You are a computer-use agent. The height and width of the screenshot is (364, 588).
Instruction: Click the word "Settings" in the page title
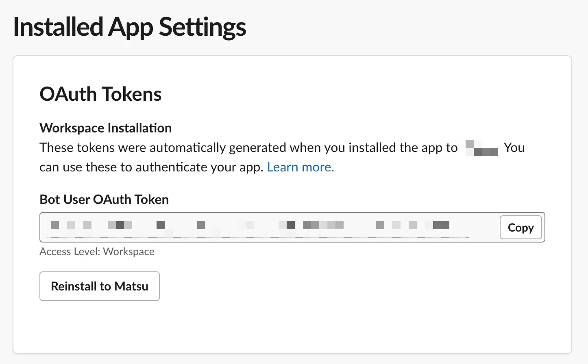point(202,27)
